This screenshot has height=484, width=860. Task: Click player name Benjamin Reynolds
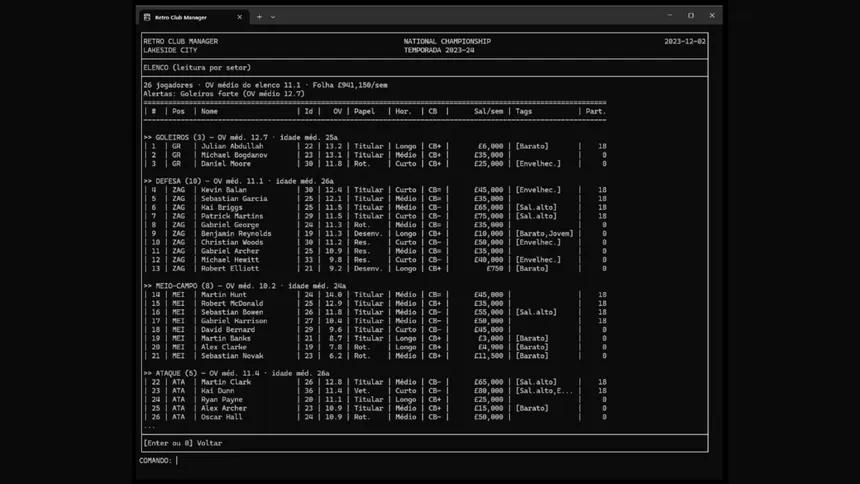tap(236, 234)
